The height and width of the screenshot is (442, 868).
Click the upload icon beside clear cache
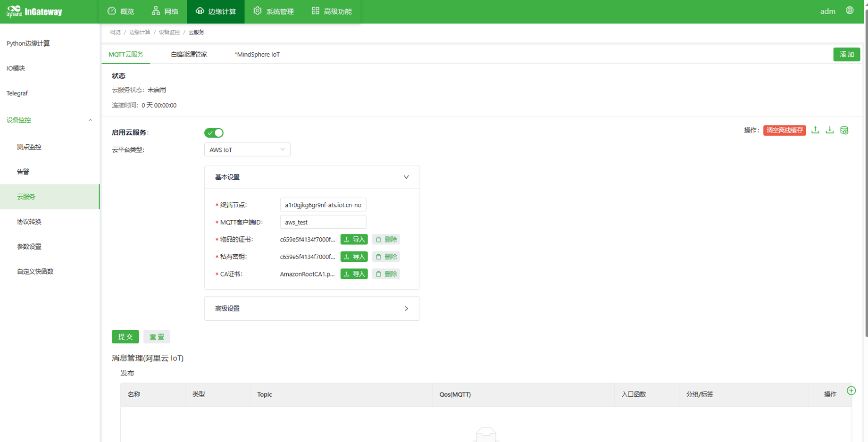tap(815, 130)
